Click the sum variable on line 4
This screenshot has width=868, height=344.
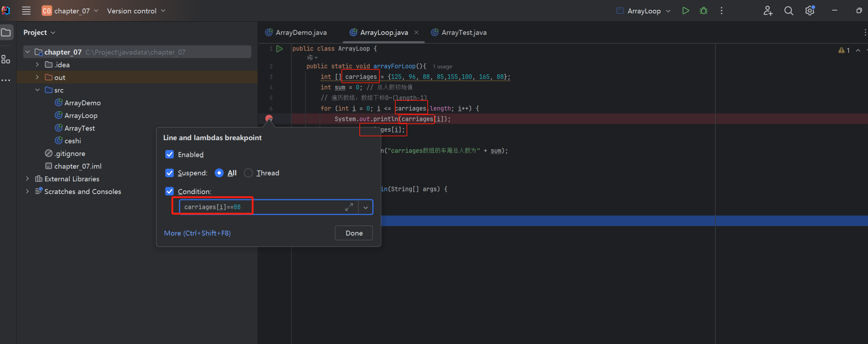point(340,87)
